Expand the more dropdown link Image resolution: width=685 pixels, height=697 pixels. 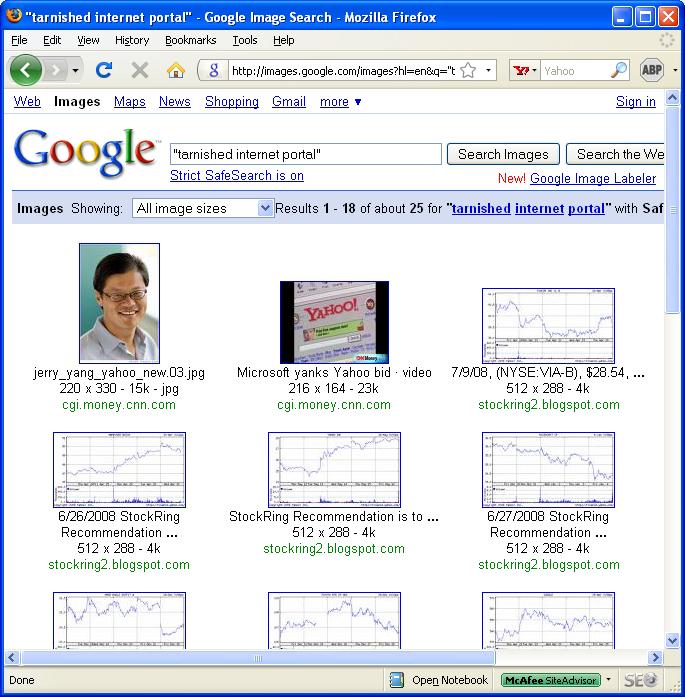click(340, 102)
